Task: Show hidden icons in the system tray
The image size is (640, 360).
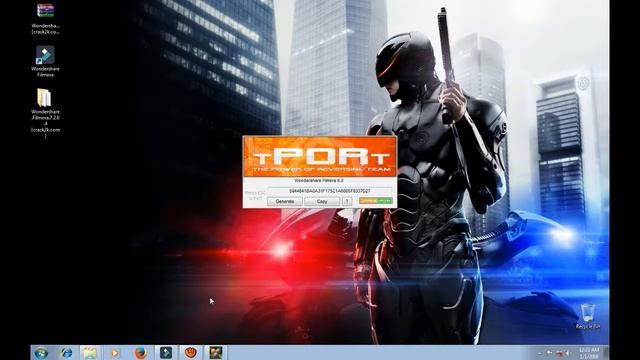Action: [540, 353]
